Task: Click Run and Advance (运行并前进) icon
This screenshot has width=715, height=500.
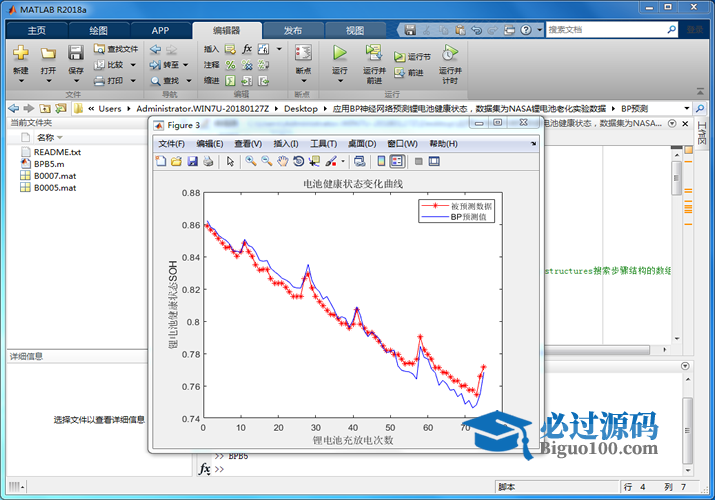Action: pos(374,53)
